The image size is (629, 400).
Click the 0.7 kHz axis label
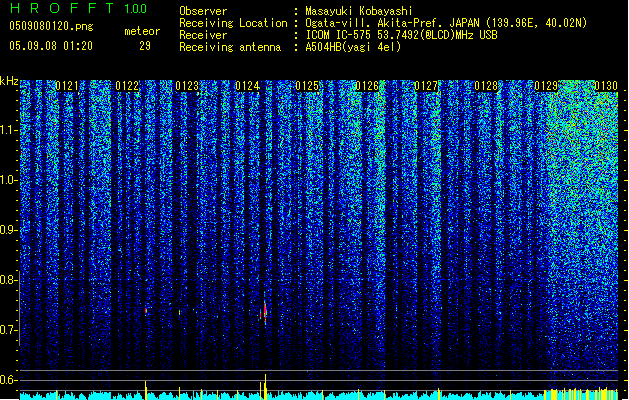pyautogui.click(x=9, y=330)
